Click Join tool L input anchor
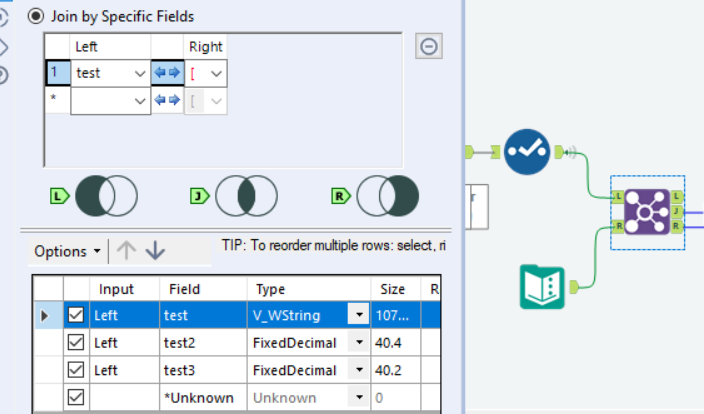Viewport: 704px width, 414px height. pyautogui.click(x=618, y=196)
